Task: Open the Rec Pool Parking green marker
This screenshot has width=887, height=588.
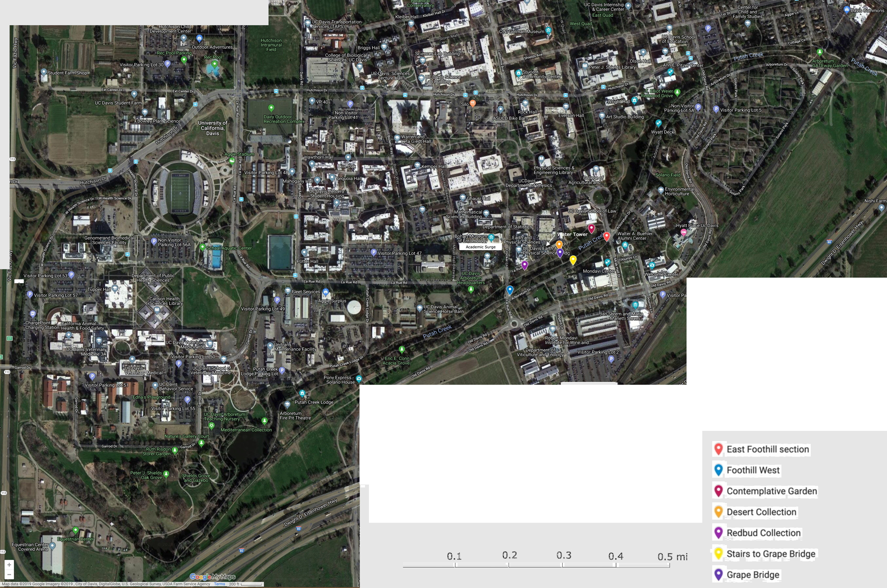Action: 184,59
